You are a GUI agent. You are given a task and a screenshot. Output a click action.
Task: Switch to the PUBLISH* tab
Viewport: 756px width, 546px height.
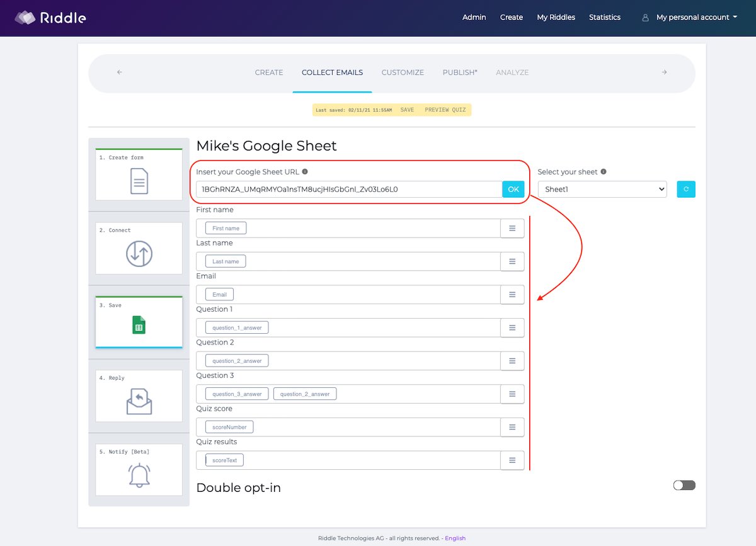coord(460,72)
